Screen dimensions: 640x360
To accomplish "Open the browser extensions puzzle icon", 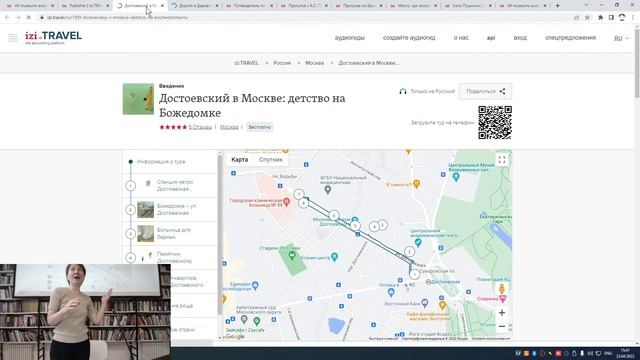I will coord(600,18).
